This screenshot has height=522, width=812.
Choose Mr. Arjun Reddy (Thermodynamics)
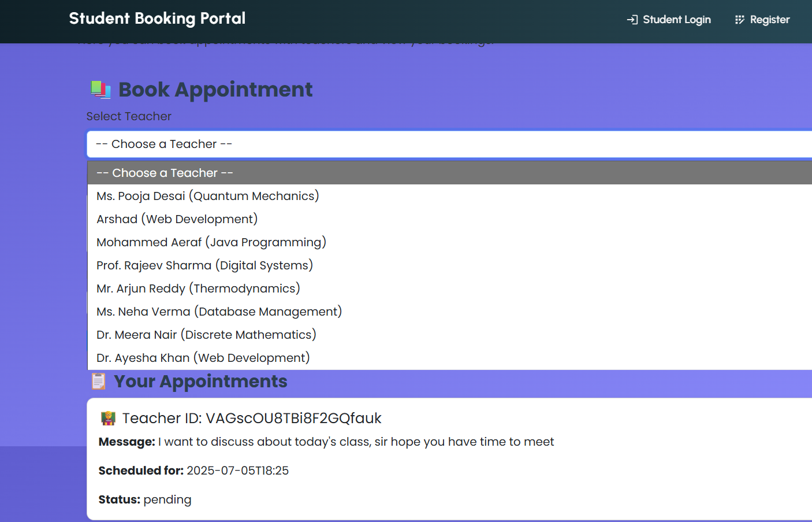(198, 288)
